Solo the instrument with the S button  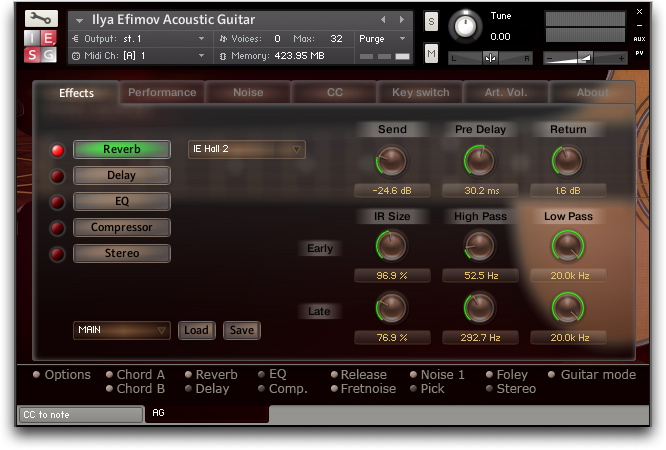(x=431, y=21)
